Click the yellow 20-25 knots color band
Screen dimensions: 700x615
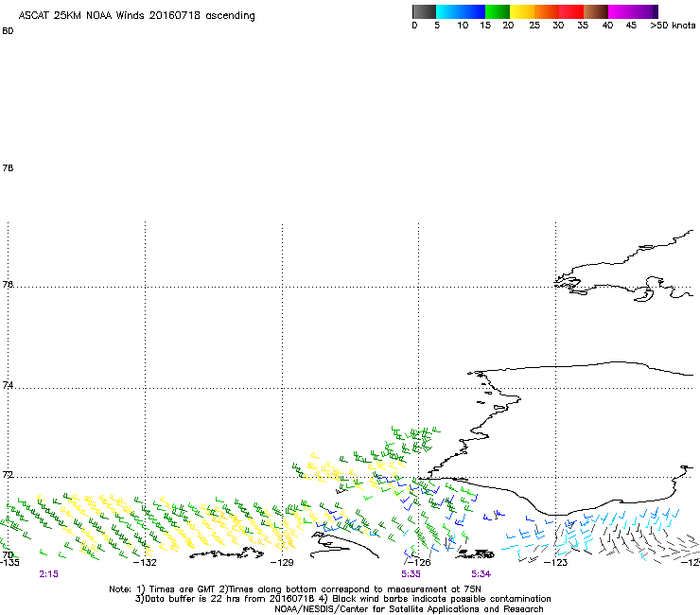coord(522,11)
